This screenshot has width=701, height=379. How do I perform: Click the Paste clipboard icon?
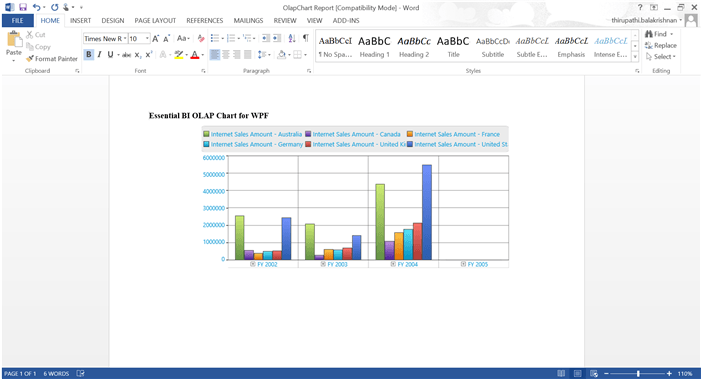coord(14,39)
